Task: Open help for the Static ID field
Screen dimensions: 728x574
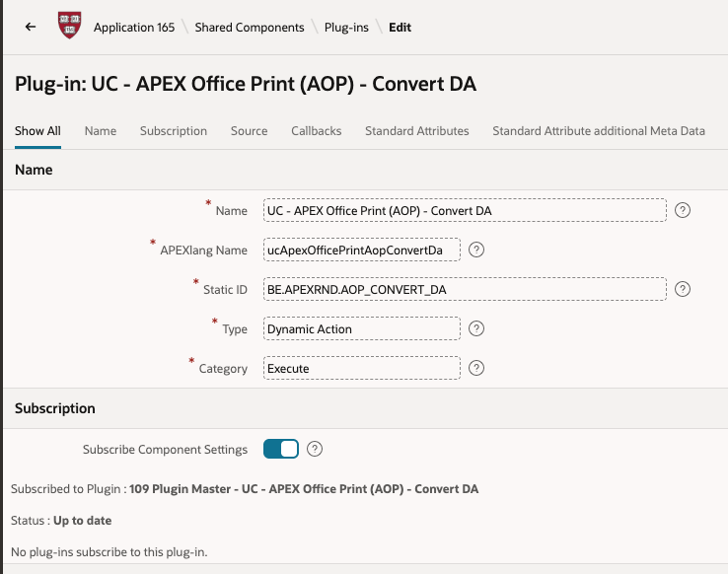Action: [x=682, y=289]
